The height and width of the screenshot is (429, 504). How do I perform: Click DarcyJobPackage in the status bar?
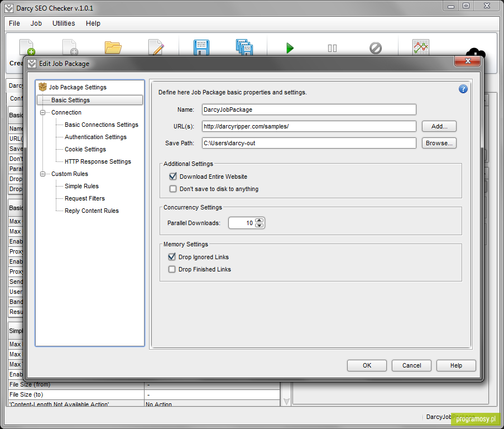coord(450,417)
